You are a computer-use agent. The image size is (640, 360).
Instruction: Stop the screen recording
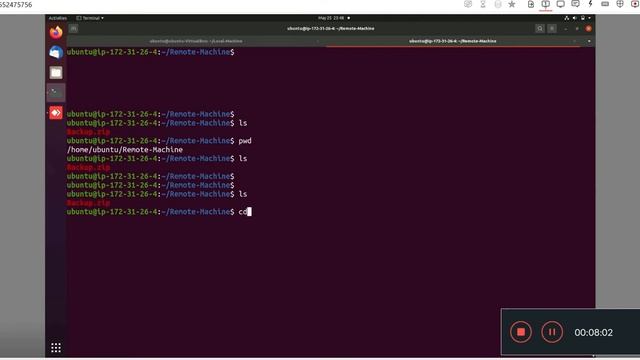point(521,332)
